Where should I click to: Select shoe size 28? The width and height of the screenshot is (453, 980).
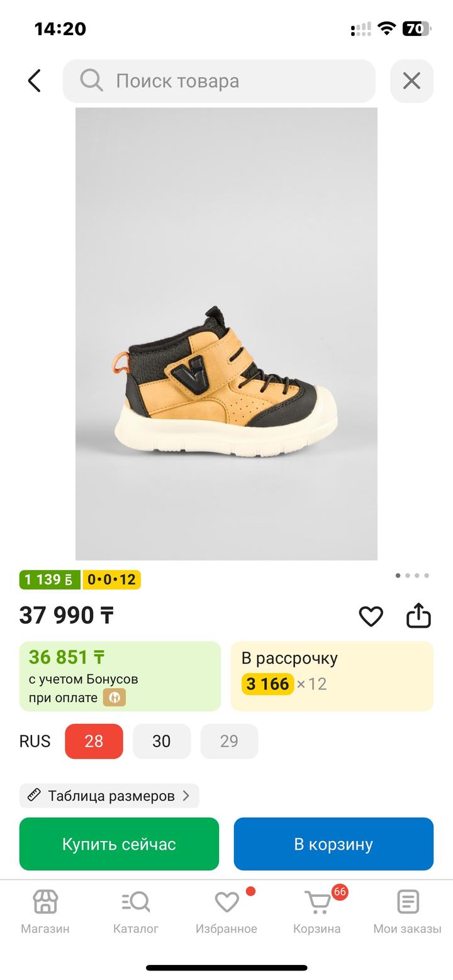click(x=94, y=741)
